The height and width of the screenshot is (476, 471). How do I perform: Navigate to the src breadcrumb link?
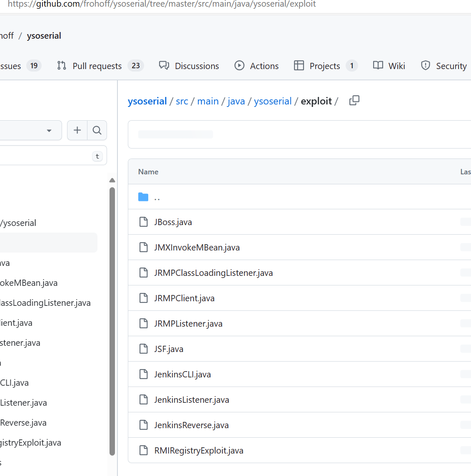click(x=182, y=101)
